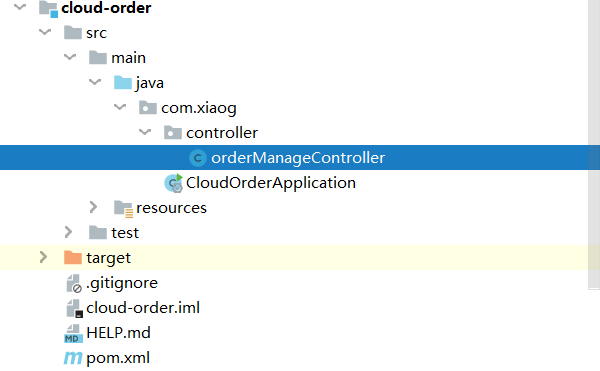Screen dimensions: 600x371
Task: Click the controller package icon
Action: (173, 133)
